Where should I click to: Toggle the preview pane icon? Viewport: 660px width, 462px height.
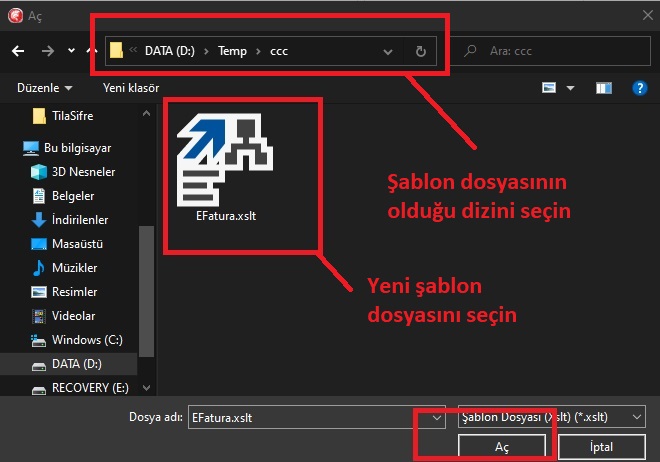tap(603, 88)
